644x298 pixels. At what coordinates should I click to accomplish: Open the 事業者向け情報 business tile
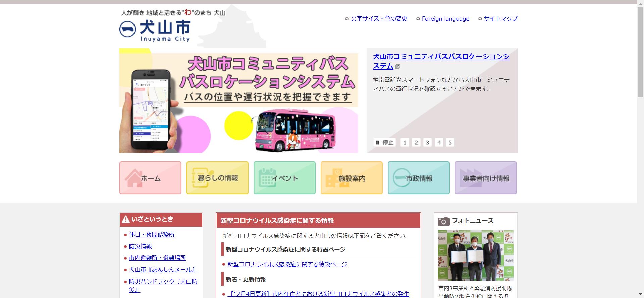point(486,178)
